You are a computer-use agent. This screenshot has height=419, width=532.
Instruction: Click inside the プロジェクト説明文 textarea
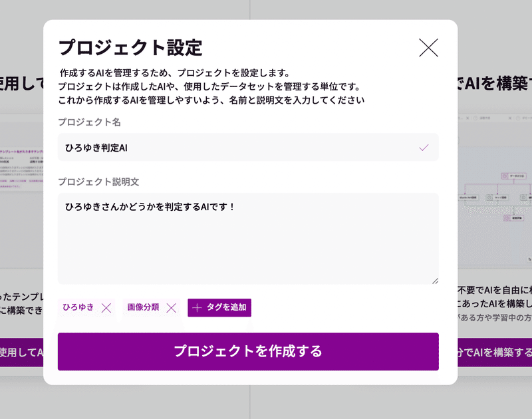coord(248,239)
